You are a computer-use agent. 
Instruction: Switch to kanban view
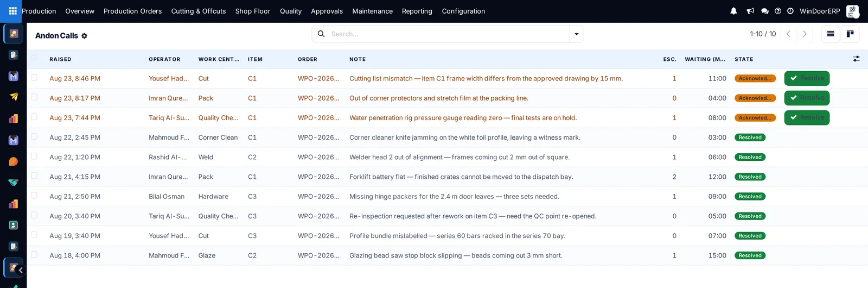coord(850,34)
